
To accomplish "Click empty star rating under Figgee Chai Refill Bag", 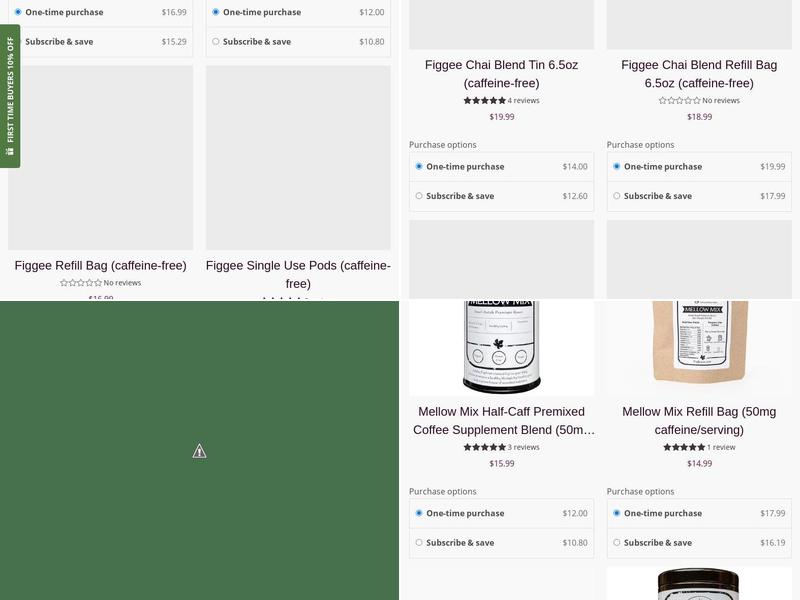I will 679,101.
